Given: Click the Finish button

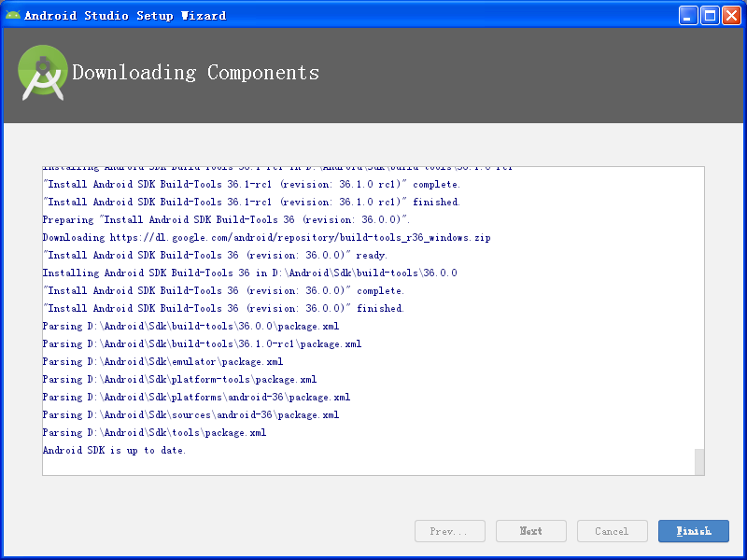Looking at the screenshot, I should tap(693, 531).
